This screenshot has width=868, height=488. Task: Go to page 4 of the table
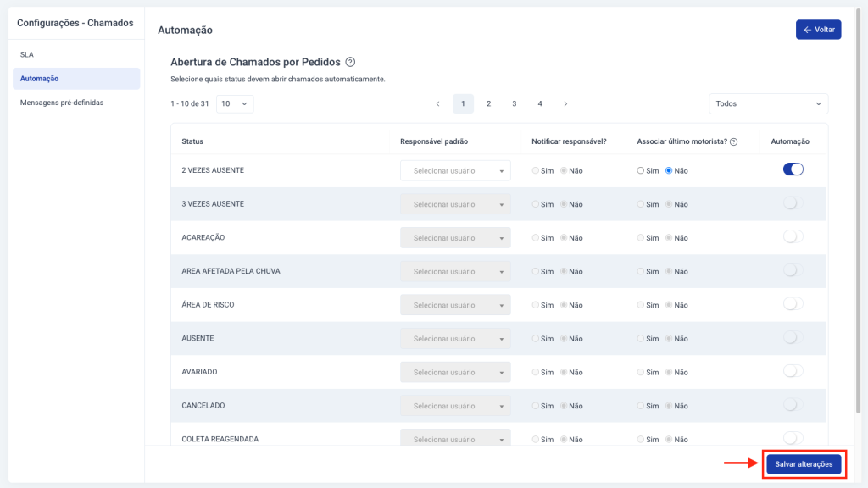point(540,103)
